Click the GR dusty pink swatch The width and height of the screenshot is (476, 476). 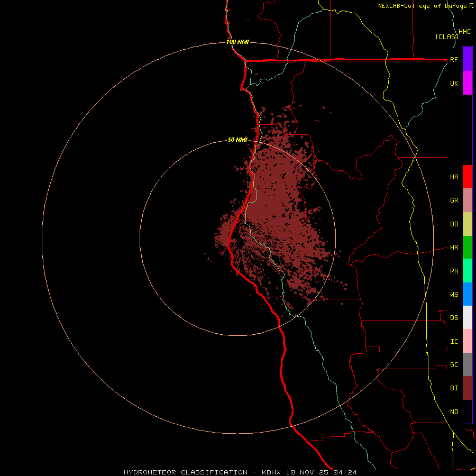click(x=467, y=200)
